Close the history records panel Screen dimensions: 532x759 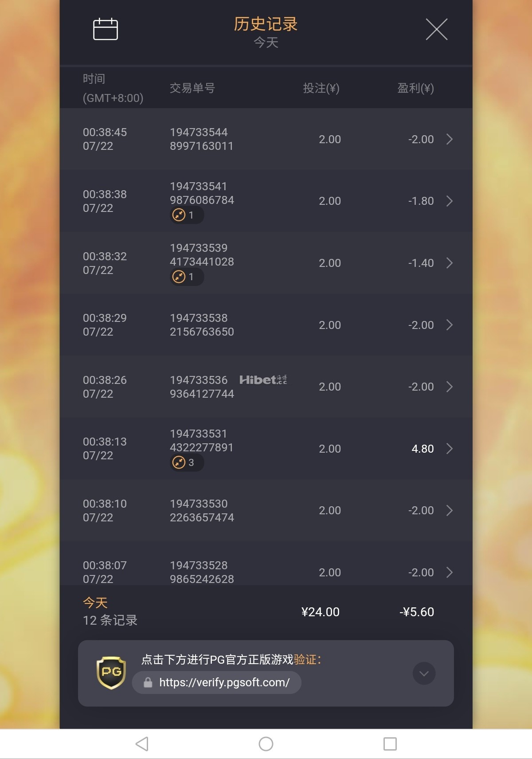click(x=436, y=29)
